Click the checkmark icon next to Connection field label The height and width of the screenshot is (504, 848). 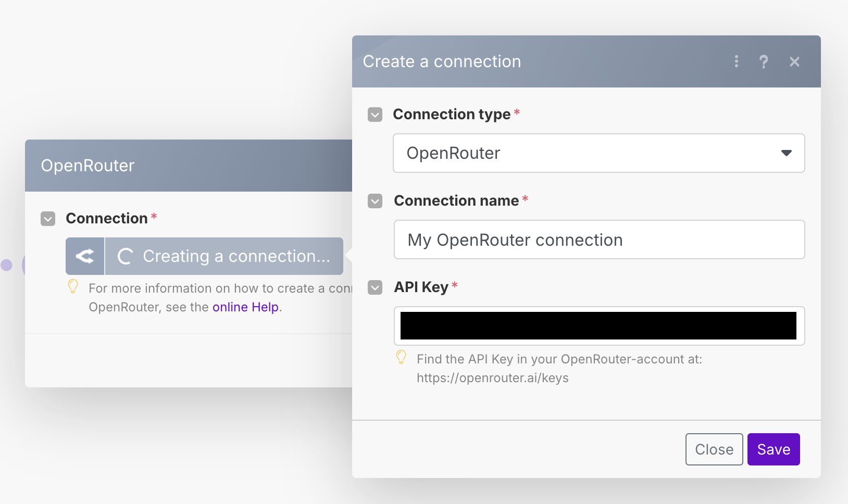coord(47,219)
